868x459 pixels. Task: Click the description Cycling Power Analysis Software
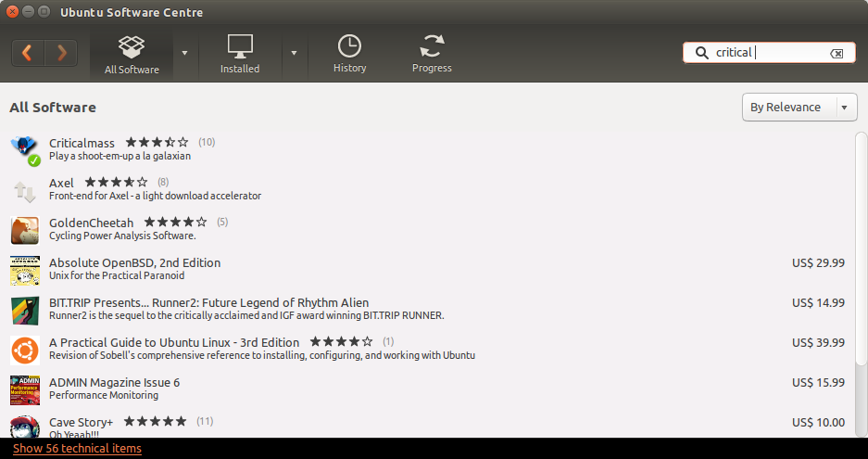tap(122, 236)
